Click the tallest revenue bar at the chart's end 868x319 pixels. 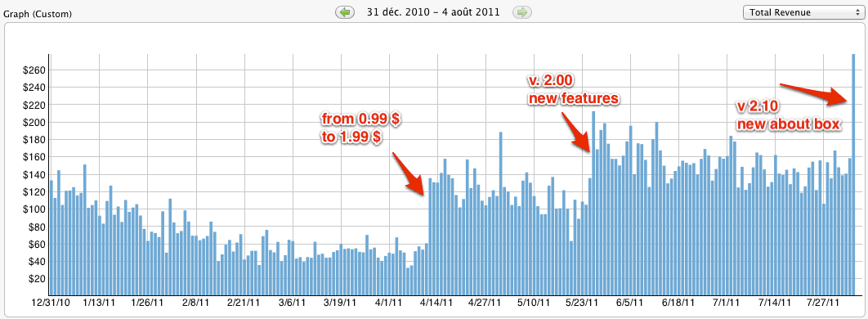[x=853, y=174]
